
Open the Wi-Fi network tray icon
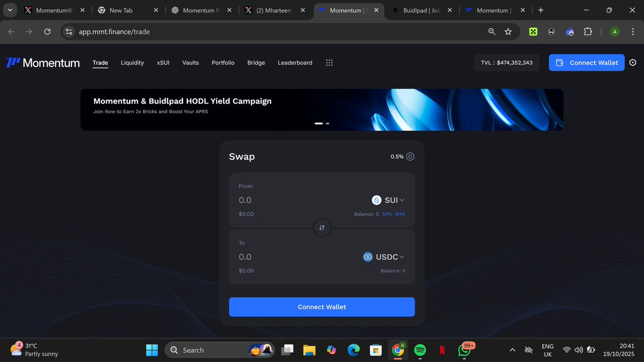point(566,350)
